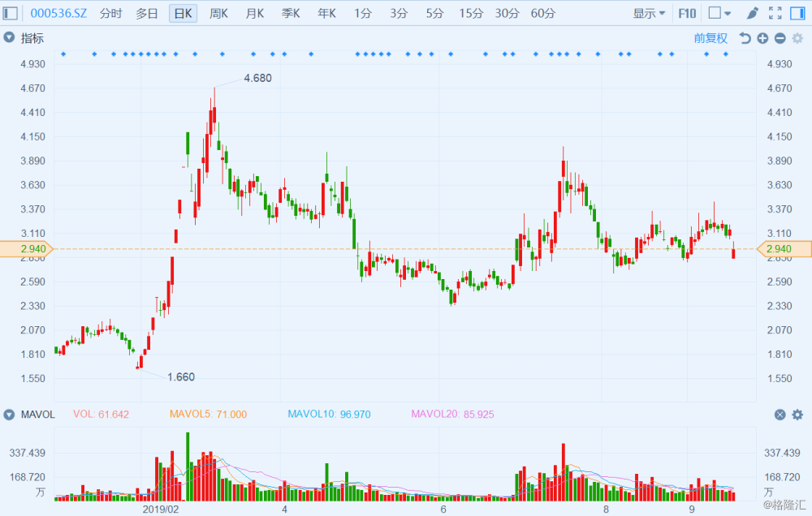
Task: Enter fullscreen chart mode
Action: click(775, 13)
